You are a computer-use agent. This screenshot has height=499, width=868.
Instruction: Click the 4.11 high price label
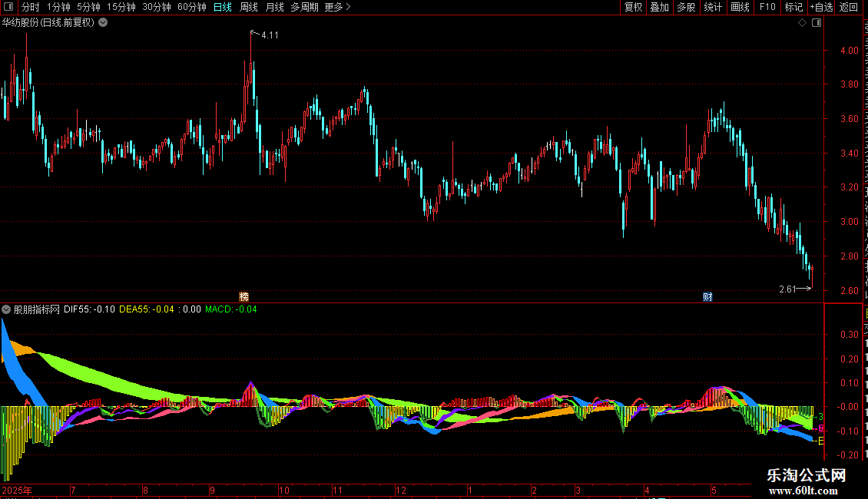[x=270, y=35]
